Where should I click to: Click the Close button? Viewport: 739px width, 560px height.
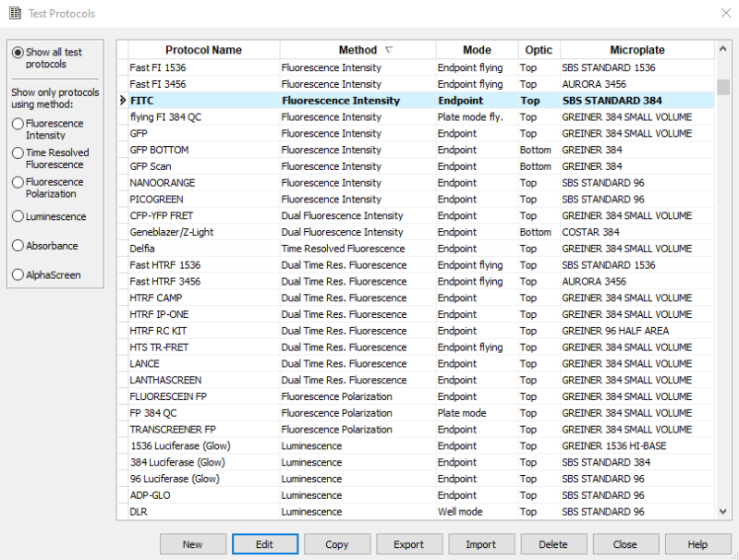coord(625,544)
